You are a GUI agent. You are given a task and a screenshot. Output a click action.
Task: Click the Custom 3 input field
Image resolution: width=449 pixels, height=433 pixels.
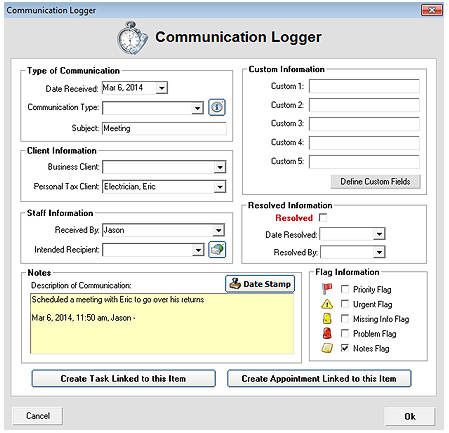click(x=364, y=124)
